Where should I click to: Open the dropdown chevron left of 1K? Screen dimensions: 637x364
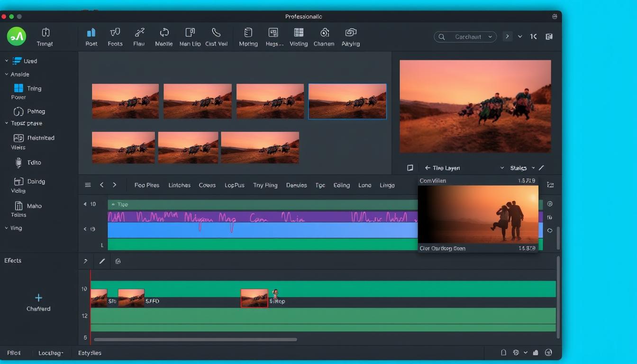(x=520, y=36)
